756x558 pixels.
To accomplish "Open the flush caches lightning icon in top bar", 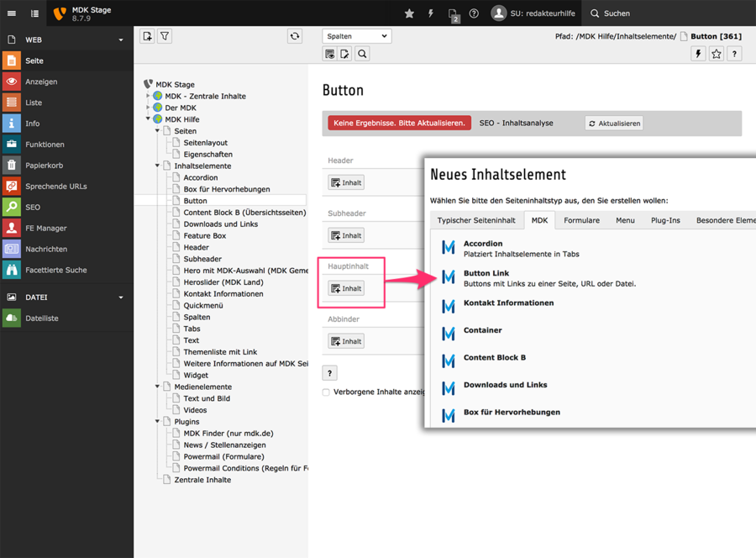I will (x=431, y=13).
